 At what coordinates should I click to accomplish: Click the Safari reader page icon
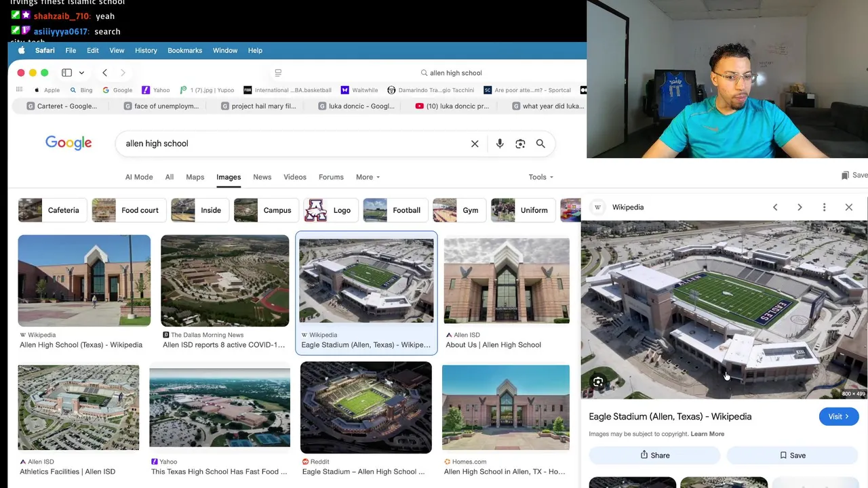pos(278,73)
